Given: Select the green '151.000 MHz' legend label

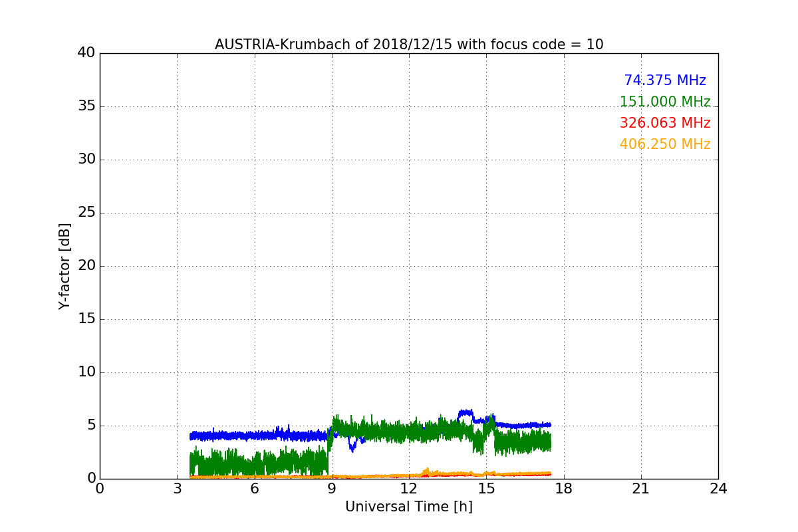Looking at the screenshot, I should (x=665, y=102).
